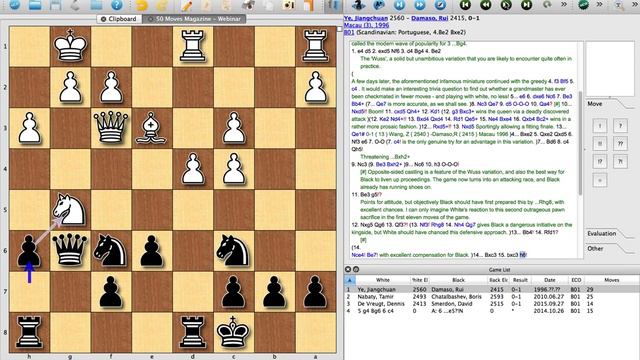The width and height of the screenshot is (640, 360).
Task: Click the green auto-play moves button
Action: (506, 5)
